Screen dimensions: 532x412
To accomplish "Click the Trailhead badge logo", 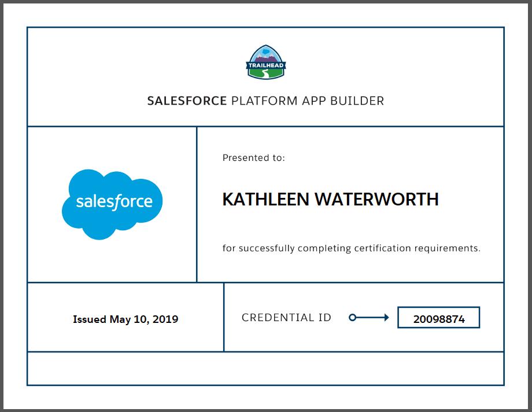I will tap(266, 62).
